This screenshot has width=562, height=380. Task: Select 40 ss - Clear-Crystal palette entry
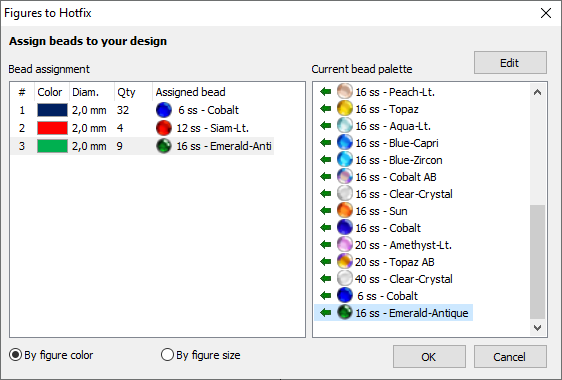(404, 279)
